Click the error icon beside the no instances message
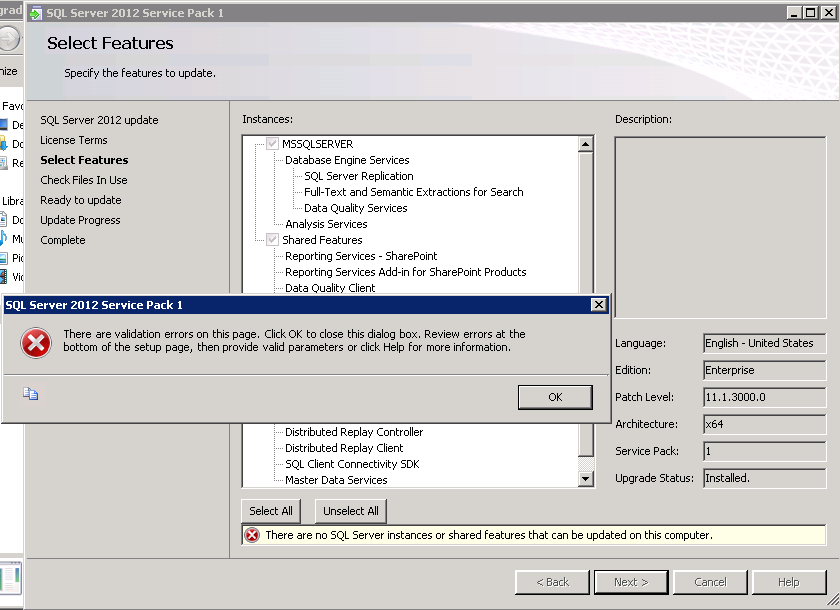This screenshot has height=610, width=840. coord(252,535)
